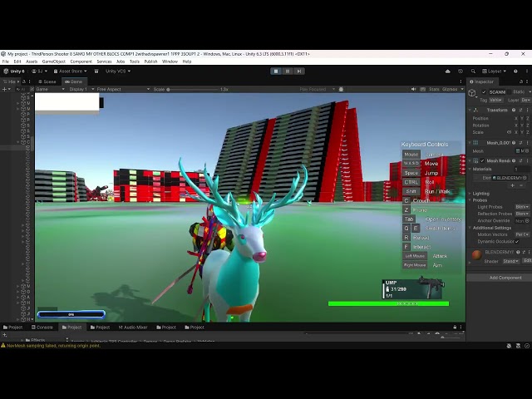Open the Layout dropdown
The image size is (532, 399).
pyautogui.click(x=494, y=71)
